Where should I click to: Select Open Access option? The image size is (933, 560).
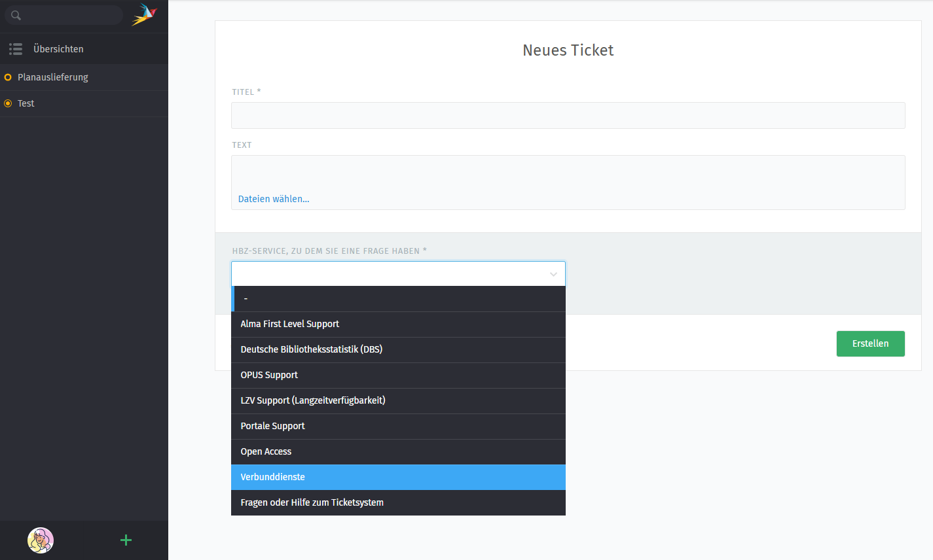click(266, 451)
